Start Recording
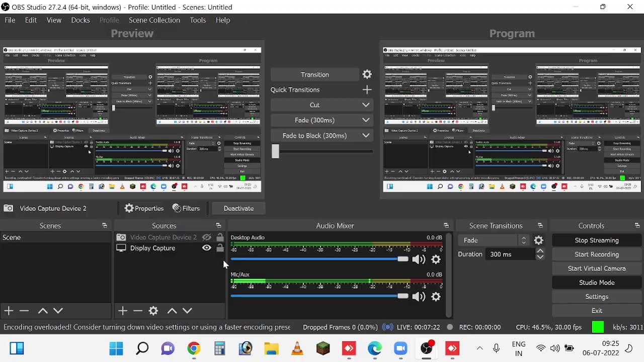 (x=596, y=254)
